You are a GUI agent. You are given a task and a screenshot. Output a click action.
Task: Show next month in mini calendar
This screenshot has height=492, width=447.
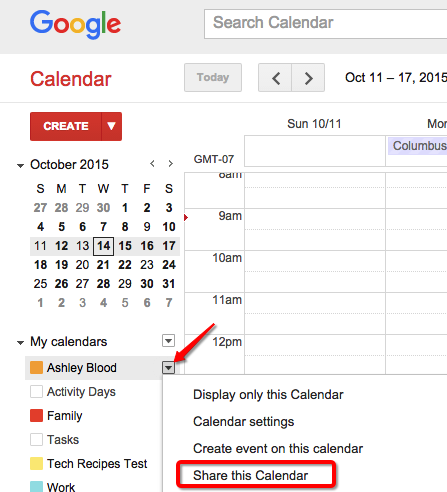[x=171, y=164]
